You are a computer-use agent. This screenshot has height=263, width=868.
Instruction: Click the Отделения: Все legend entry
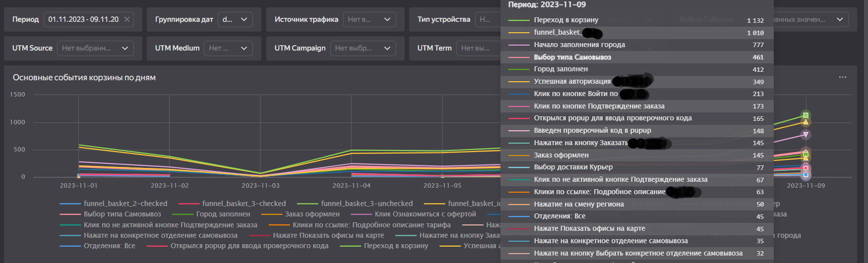point(97,246)
